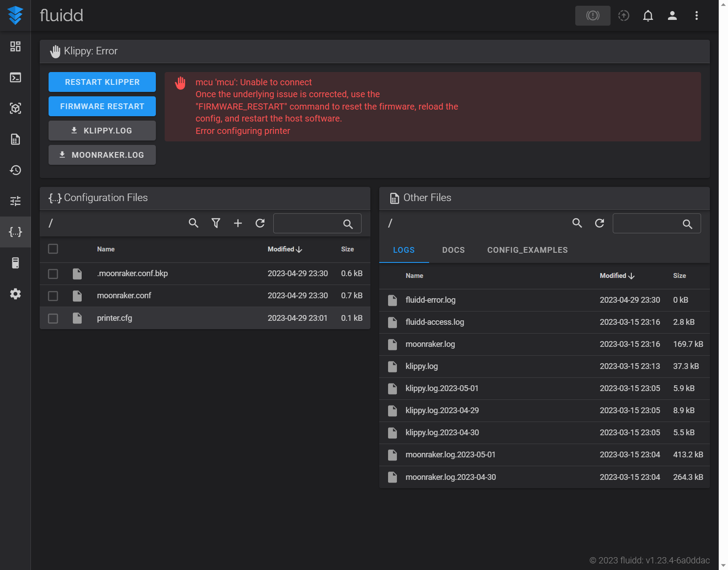Open the user account menu
This screenshot has height=570, width=728.
click(x=672, y=15)
